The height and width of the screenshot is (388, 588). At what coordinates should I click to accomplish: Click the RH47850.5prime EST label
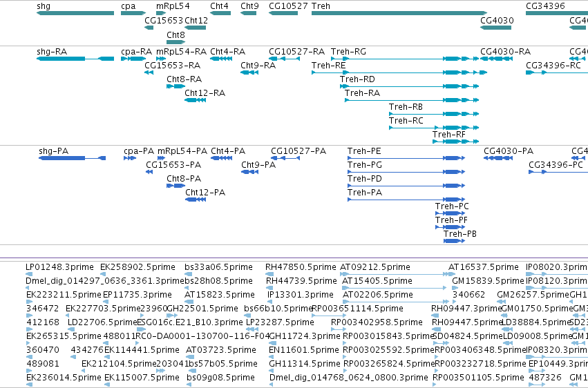[x=301, y=267]
